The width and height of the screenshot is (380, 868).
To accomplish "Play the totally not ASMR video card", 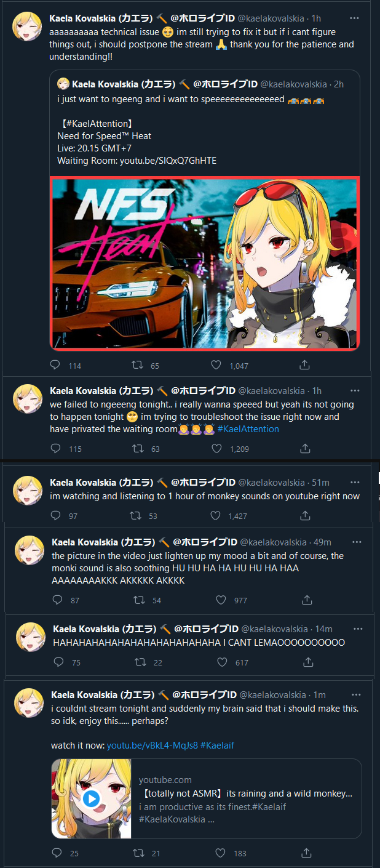I will point(91,799).
